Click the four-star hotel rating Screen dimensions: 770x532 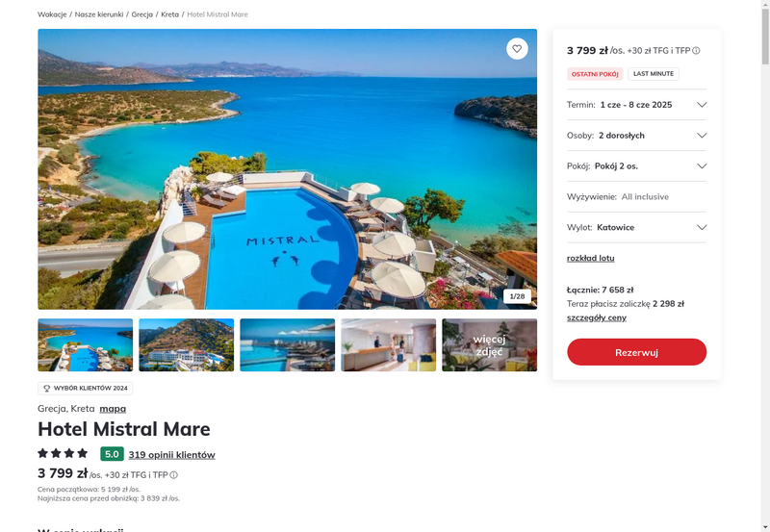click(63, 453)
